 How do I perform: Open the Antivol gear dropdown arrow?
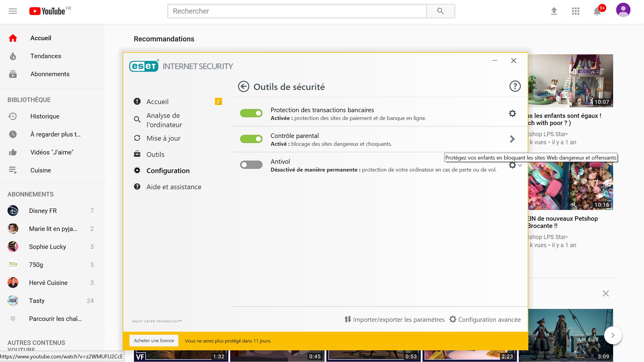click(520, 165)
